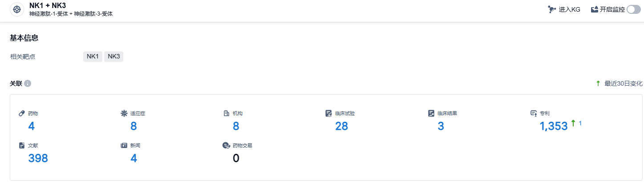
Task: Click the 适应症 indications icon
Action: (x=124, y=113)
